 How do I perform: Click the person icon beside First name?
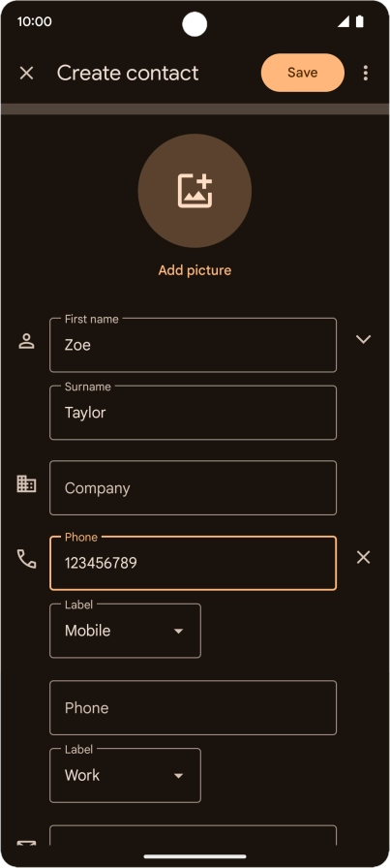(x=26, y=340)
